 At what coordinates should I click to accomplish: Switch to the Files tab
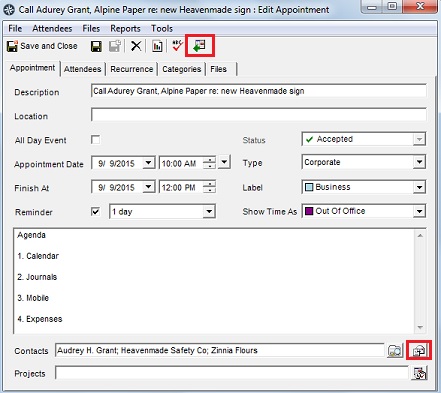point(221,69)
